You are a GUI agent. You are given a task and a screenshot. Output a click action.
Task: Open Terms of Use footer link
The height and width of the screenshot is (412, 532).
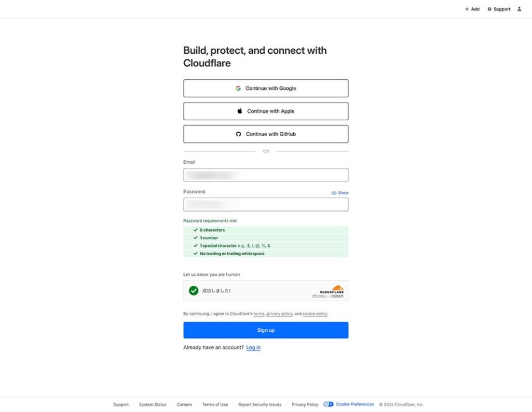(x=215, y=405)
